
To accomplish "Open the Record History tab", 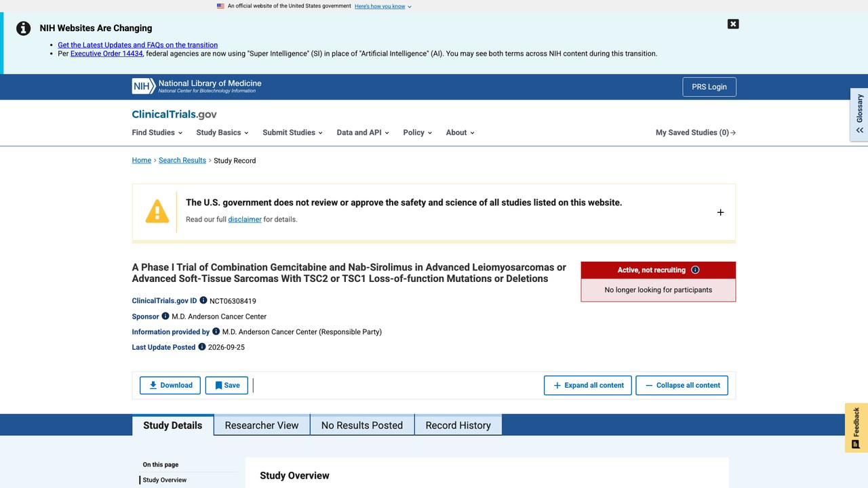I will coord(458,425).
